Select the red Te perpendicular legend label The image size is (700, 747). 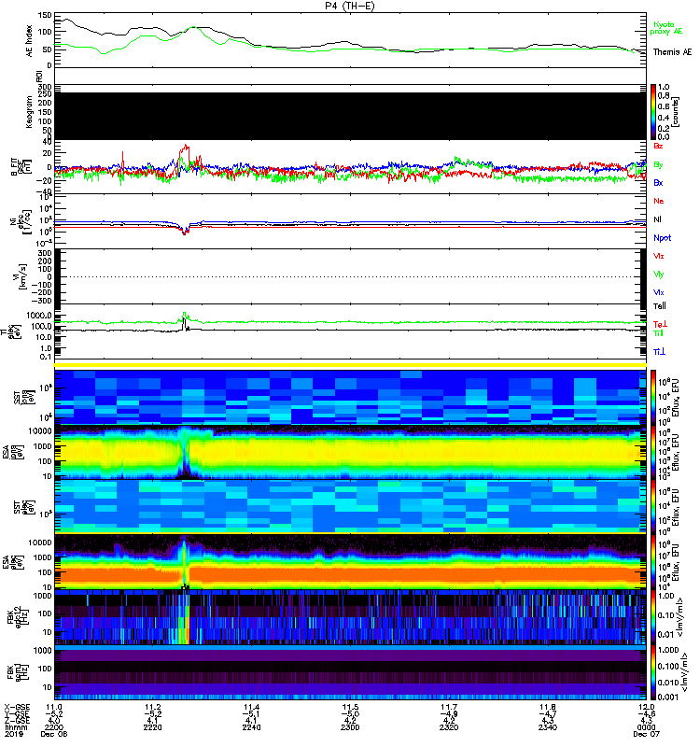(x=660, y=324)
